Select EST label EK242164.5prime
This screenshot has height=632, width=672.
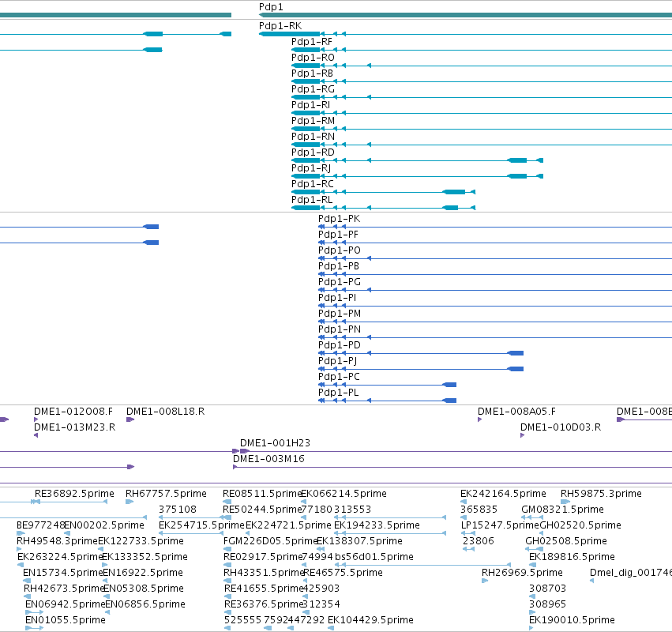(x=503, y=494)
